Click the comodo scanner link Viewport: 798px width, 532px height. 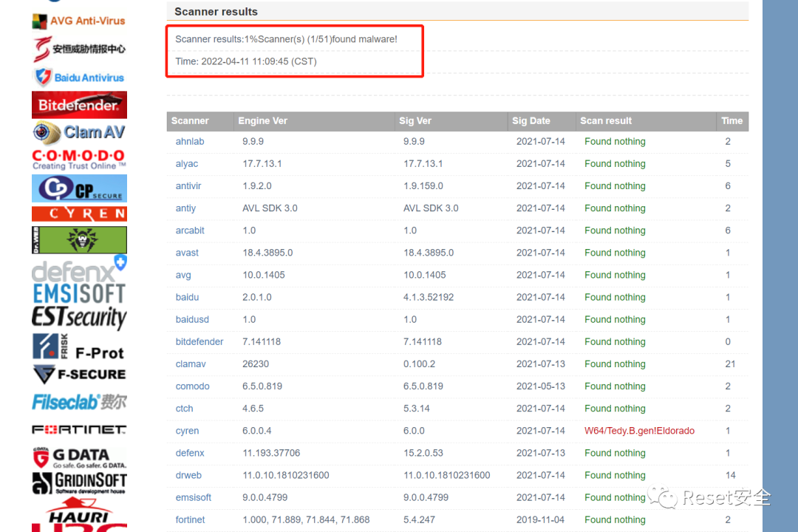coord(192,386)
